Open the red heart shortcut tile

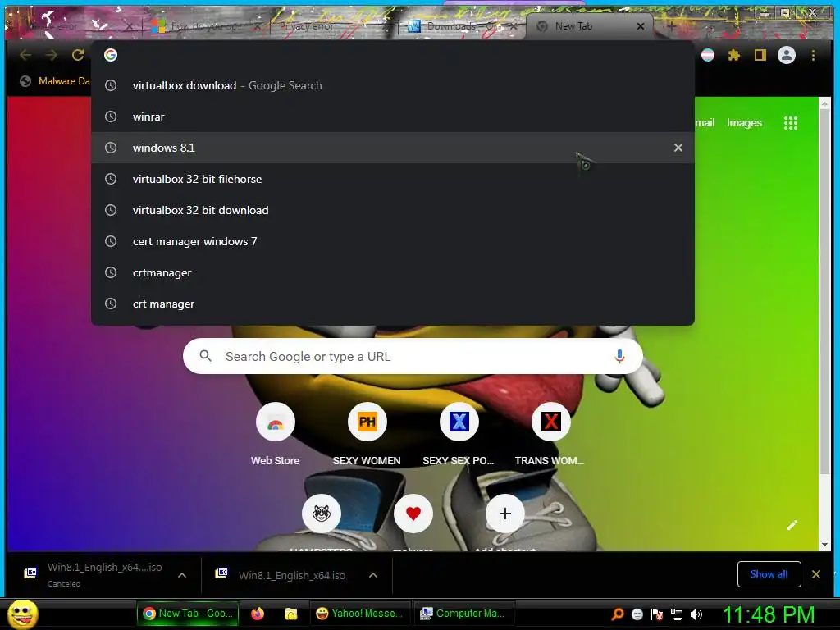tap(413, 514)
